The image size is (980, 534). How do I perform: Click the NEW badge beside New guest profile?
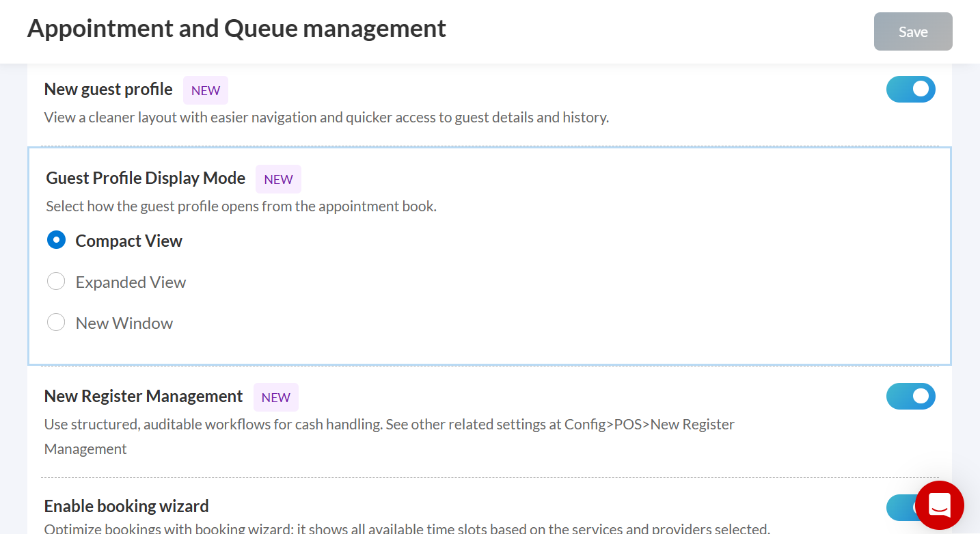click(205, 90)
